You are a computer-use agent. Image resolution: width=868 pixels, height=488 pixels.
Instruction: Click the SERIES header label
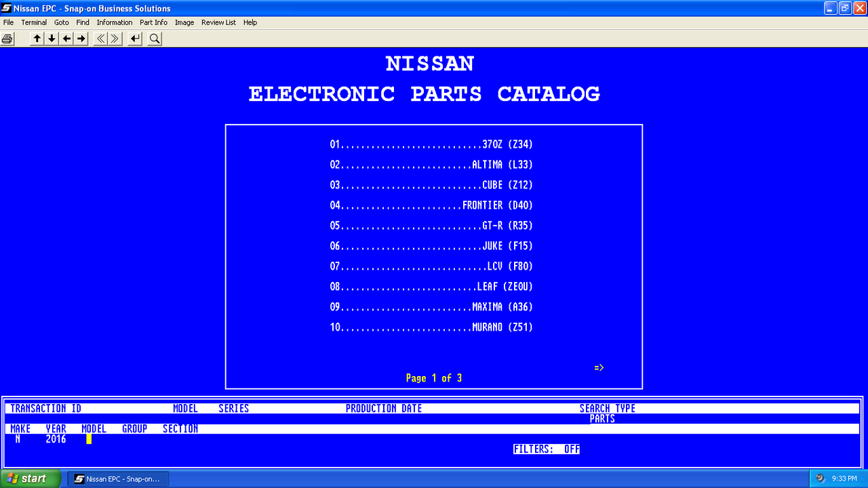tap(234, 409)
